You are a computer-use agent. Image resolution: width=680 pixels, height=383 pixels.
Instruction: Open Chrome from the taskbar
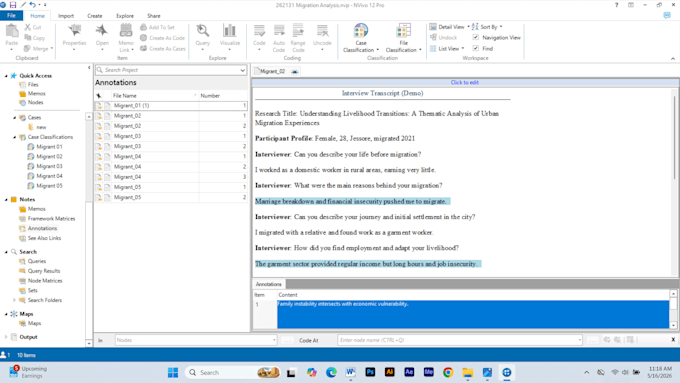(x=448, y=372)
